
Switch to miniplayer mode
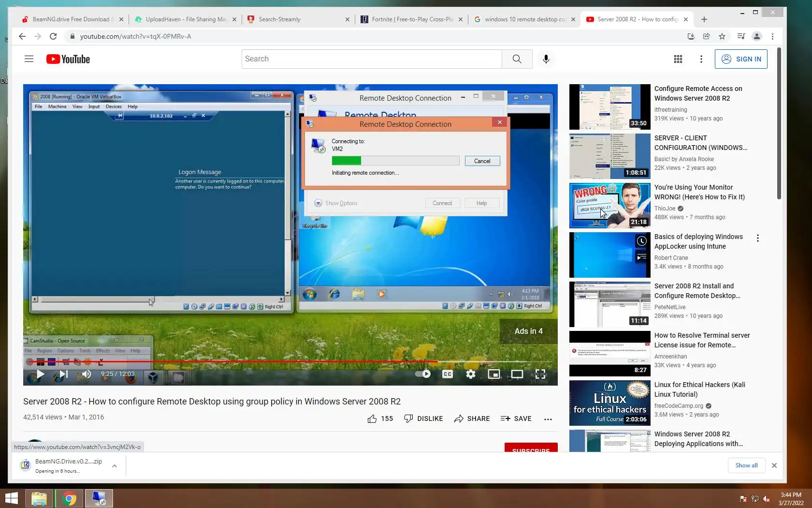coord(494,374)
